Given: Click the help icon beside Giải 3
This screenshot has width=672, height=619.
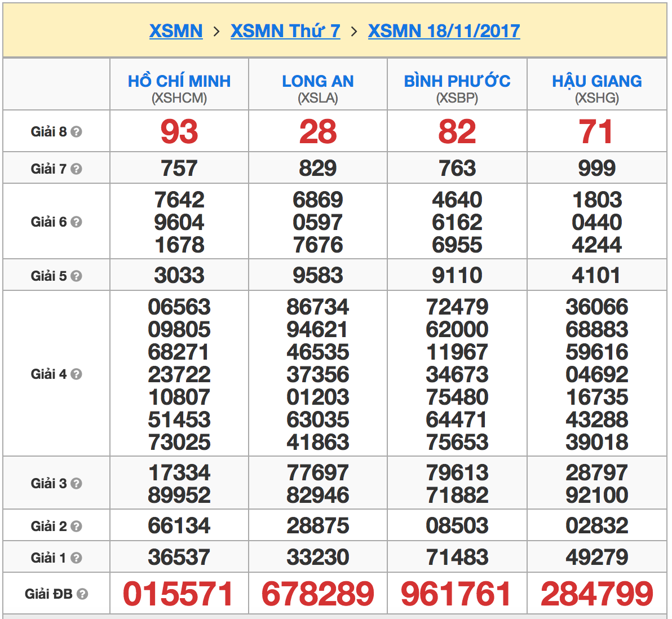Looking at the screenshot, I should tap(77, 484).
